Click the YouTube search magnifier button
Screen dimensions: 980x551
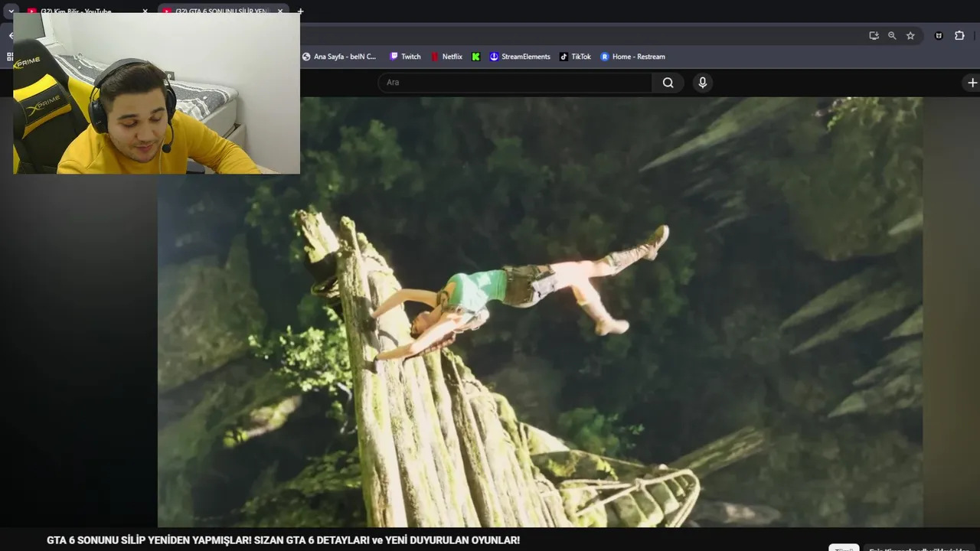click(x=668, y=83)
